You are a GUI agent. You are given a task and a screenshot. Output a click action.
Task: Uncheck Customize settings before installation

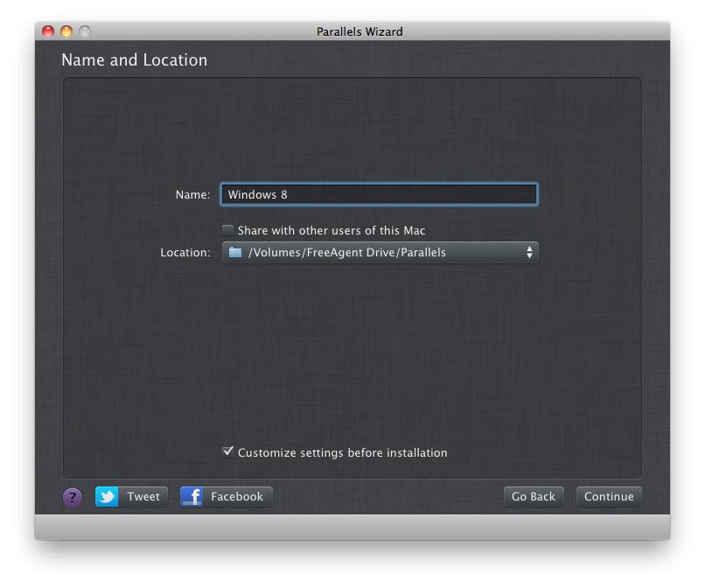pyautogui.click(x=228, y=451)
